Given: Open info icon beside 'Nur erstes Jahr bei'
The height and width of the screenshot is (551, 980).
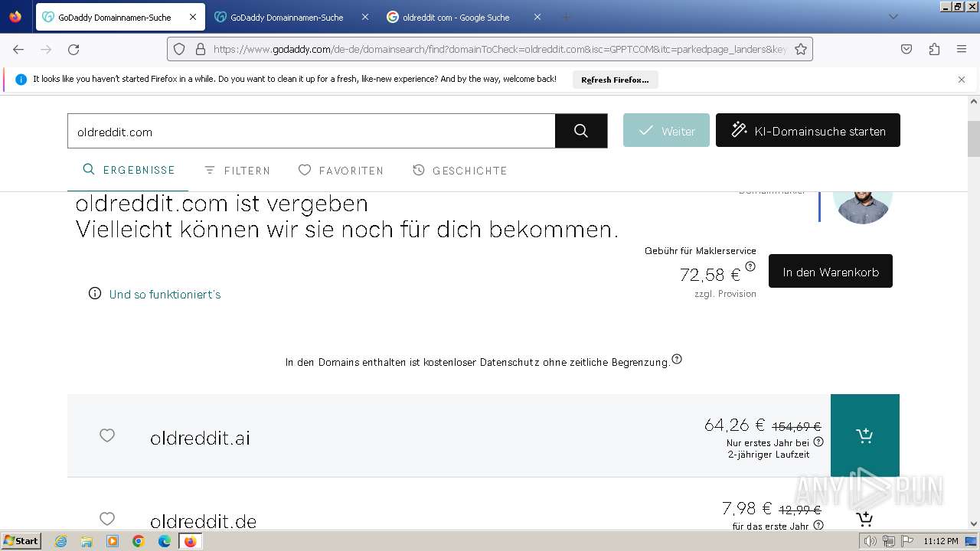Looking at the screenshot, I should point(818,442).
